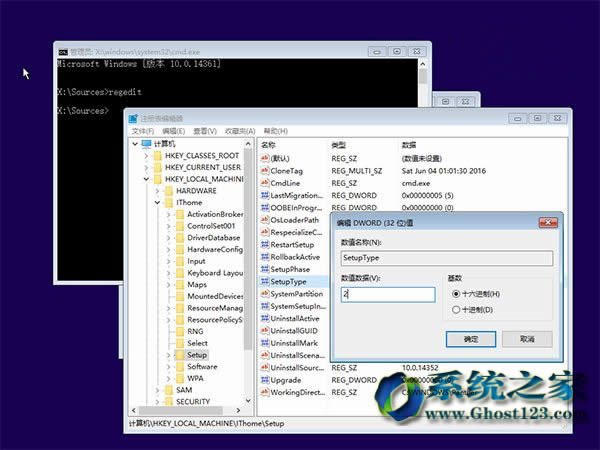Click the CloneTag value icon
Viewport: 600px width, 450px height.
264,171
